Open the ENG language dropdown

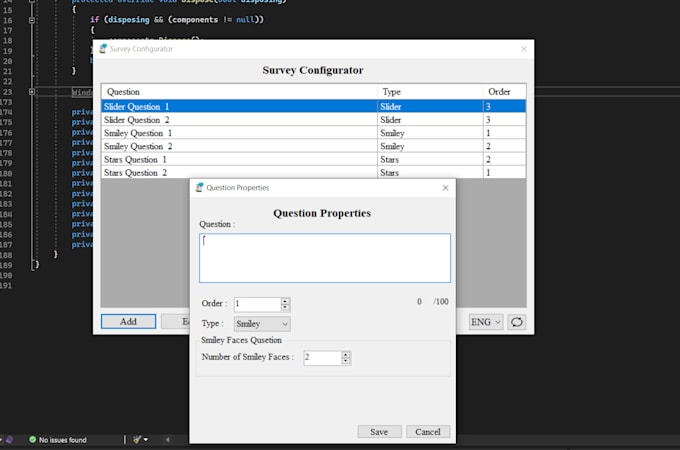point(485,322)
